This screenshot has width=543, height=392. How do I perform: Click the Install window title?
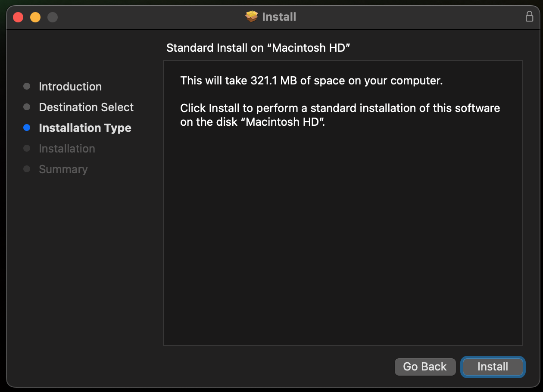(278, 16)
